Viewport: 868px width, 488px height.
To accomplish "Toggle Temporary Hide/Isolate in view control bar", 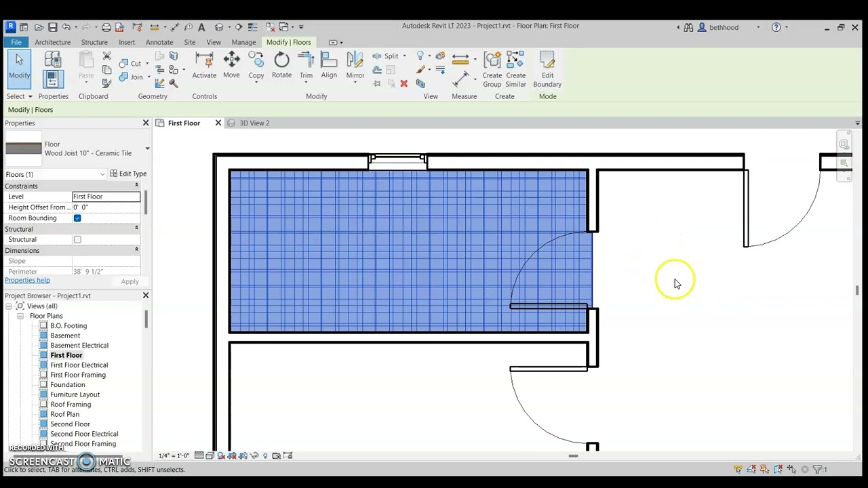I will pyautogui.click(x=254, y=455).
